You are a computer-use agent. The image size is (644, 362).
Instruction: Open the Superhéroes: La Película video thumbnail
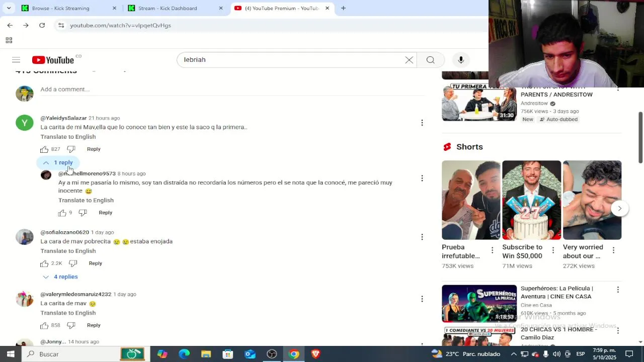[479, 304]
